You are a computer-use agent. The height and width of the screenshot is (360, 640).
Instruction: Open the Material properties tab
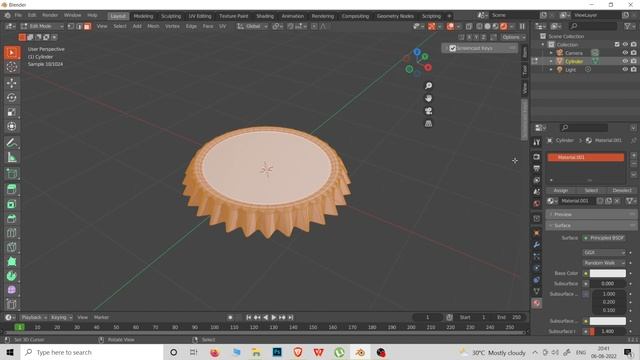click(537, 303)
